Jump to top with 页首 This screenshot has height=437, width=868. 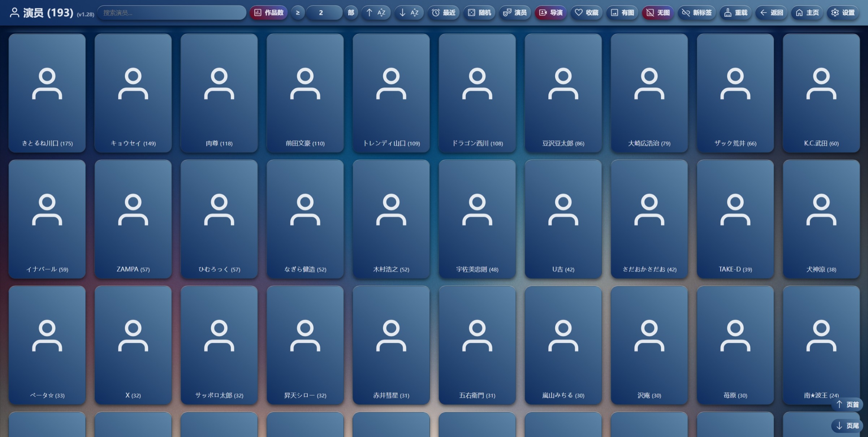click(x=847, y=404)
